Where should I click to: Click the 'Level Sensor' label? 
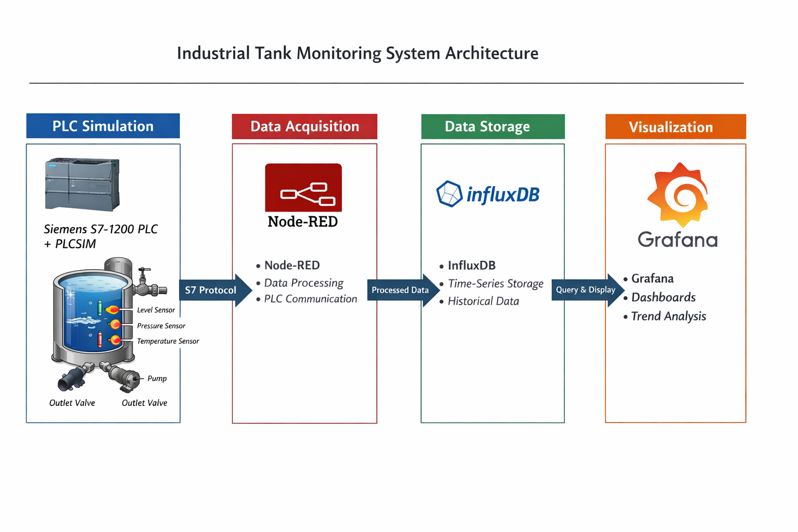pyautogui.click(x=156, y=310)
